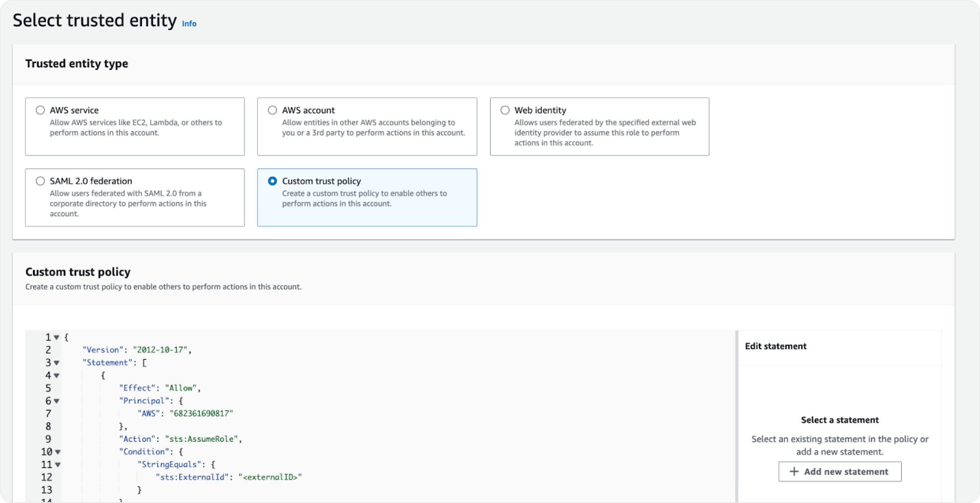Collapse the fold arrow on line 1
The height and width of the screenshot is (503, 980).
click(x=57, y=338)
